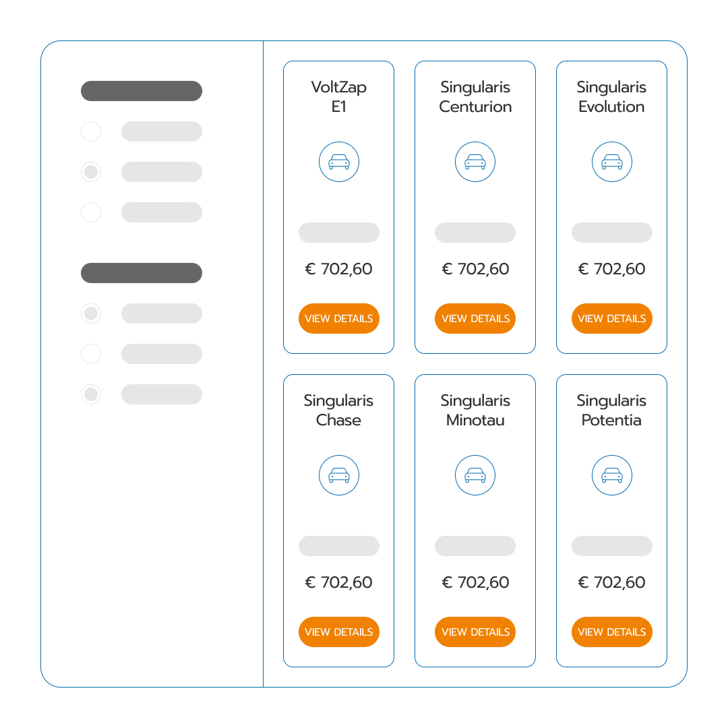Click the Singularis Centurion car icon
The width and height of the screenshot is (728, 728).
(x=475, y=162)
